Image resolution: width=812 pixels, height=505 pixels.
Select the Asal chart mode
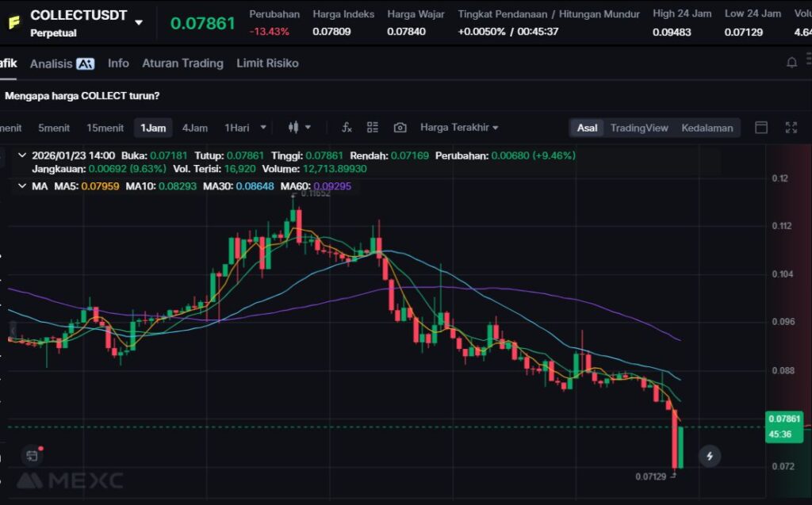(x=587, y=128)
